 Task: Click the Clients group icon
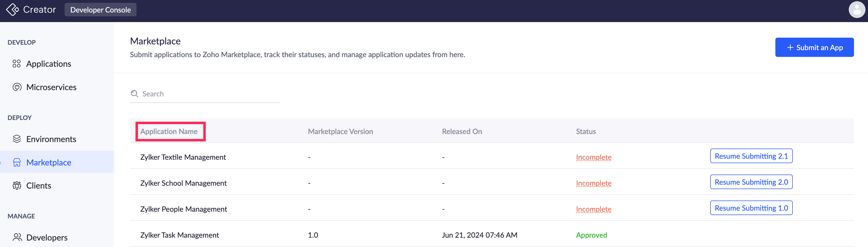[x=17, y=186]
